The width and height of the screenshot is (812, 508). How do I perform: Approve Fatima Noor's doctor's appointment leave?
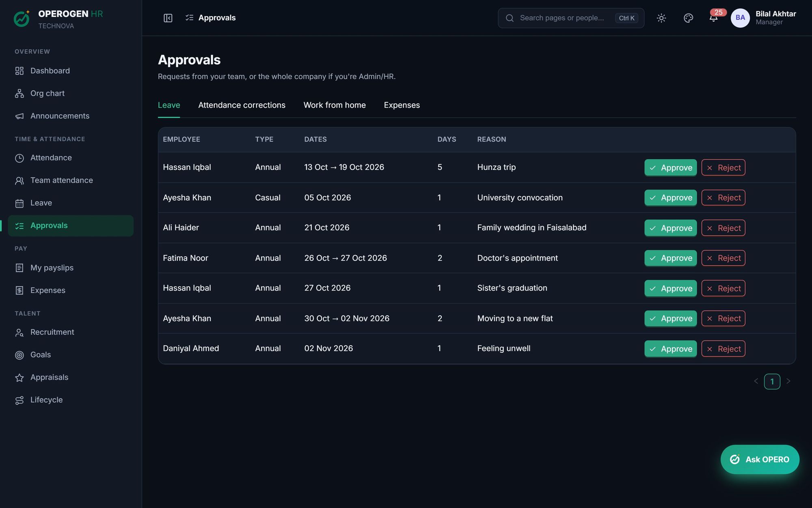pos(670,258)
